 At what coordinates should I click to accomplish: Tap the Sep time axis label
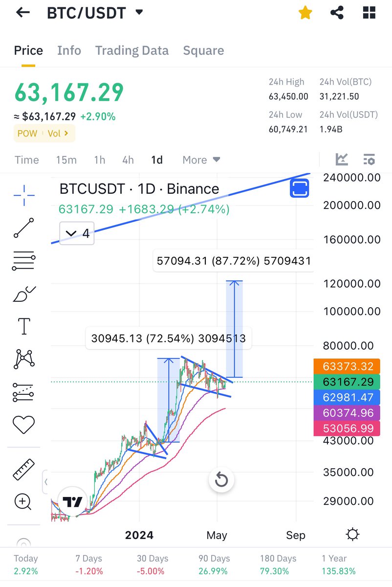click(295, 535)
